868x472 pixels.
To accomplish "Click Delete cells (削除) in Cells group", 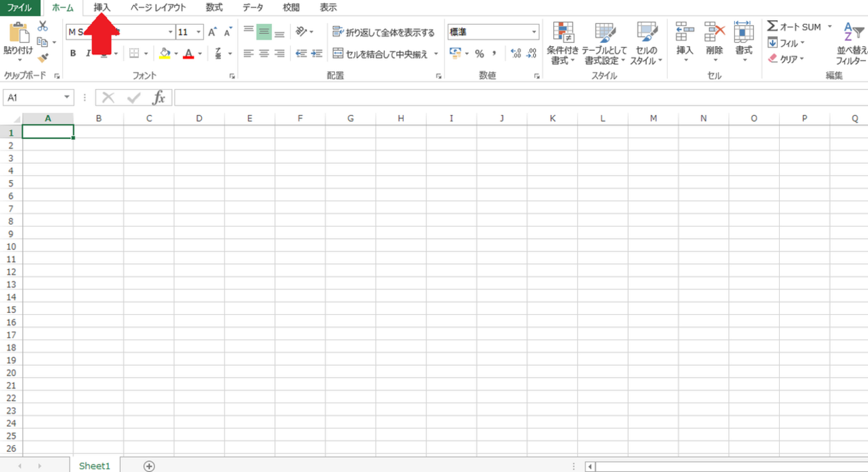I will (714, 41).
